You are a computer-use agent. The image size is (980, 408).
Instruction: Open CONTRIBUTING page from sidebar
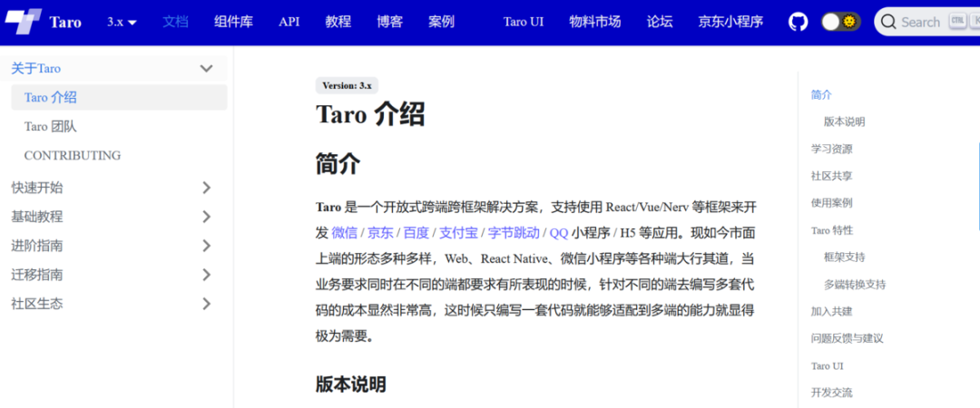click(73, 156)
